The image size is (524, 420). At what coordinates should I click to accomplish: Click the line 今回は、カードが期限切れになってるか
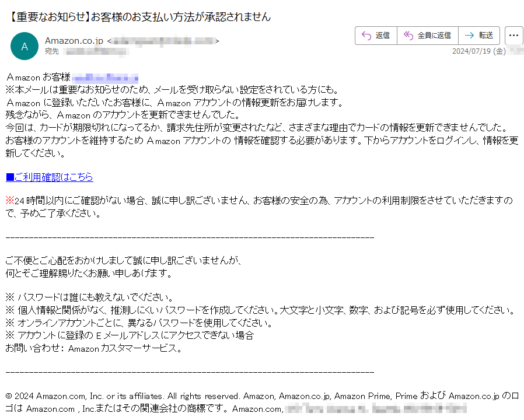[257, 128]
